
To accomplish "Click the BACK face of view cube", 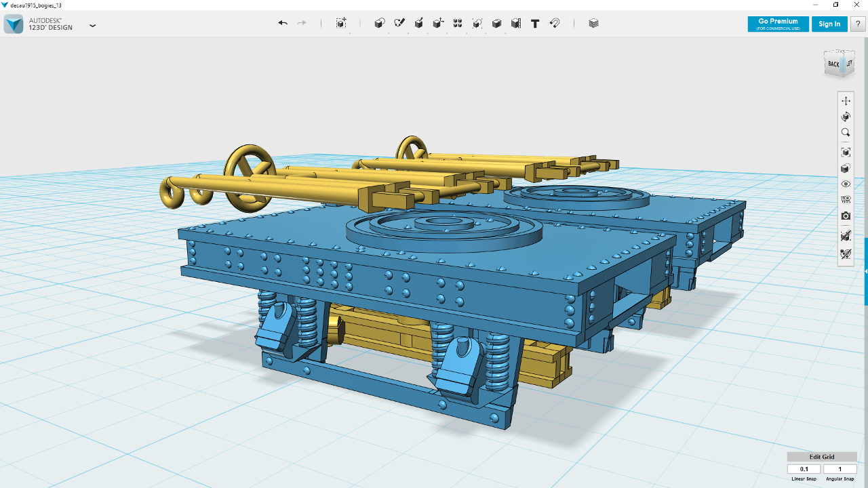I will [x=833, y=64].
